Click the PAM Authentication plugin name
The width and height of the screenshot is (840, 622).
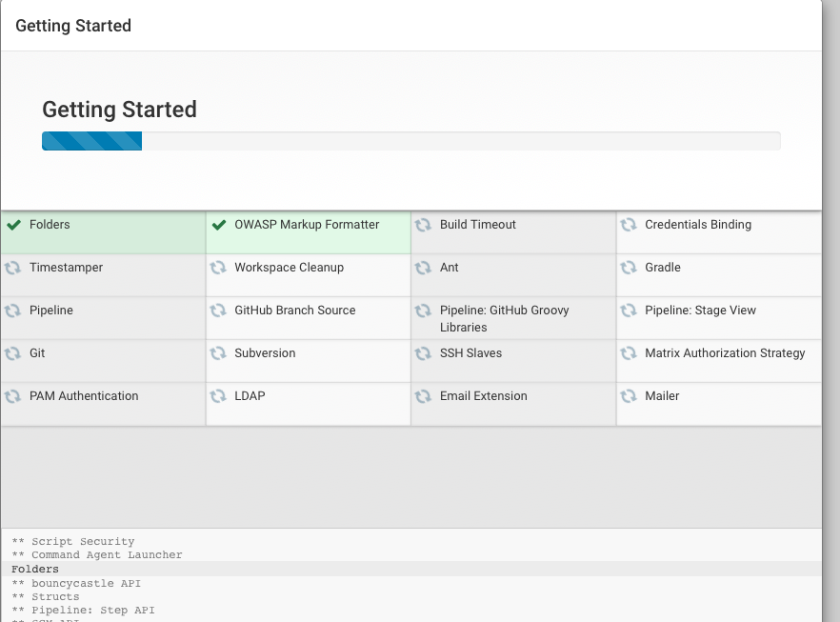click(x=84, y=396)
